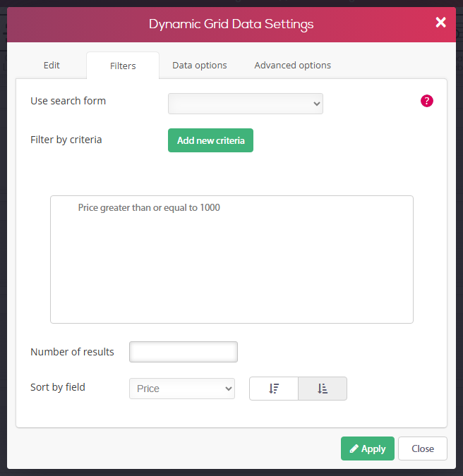
Task: Switch to the Edit tab
Action: [52, 66]
